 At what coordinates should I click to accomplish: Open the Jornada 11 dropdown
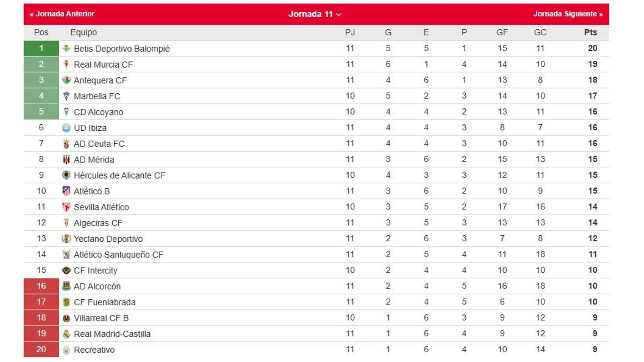312,13
